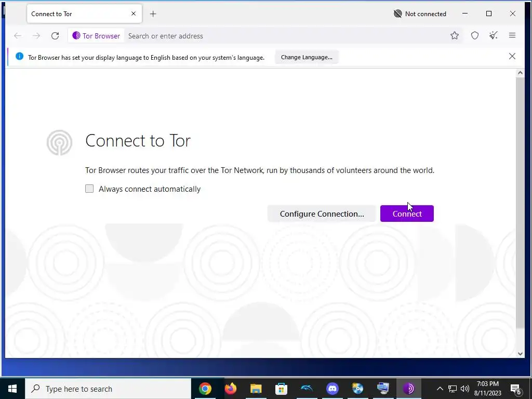Click the purple Connect button
Image resolution: width=532 pixels, height=399 pixels.
click(x=407, y=214)
